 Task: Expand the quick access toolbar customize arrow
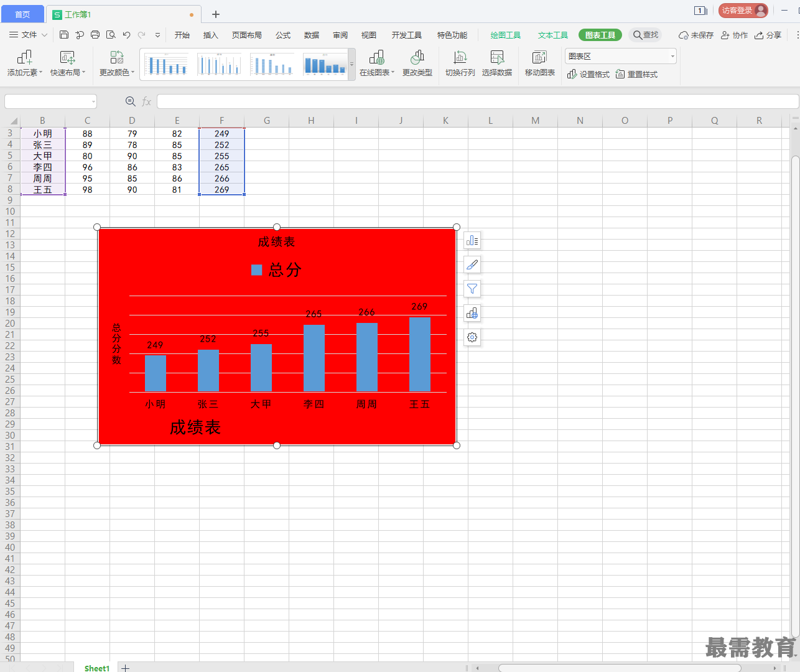157,35
